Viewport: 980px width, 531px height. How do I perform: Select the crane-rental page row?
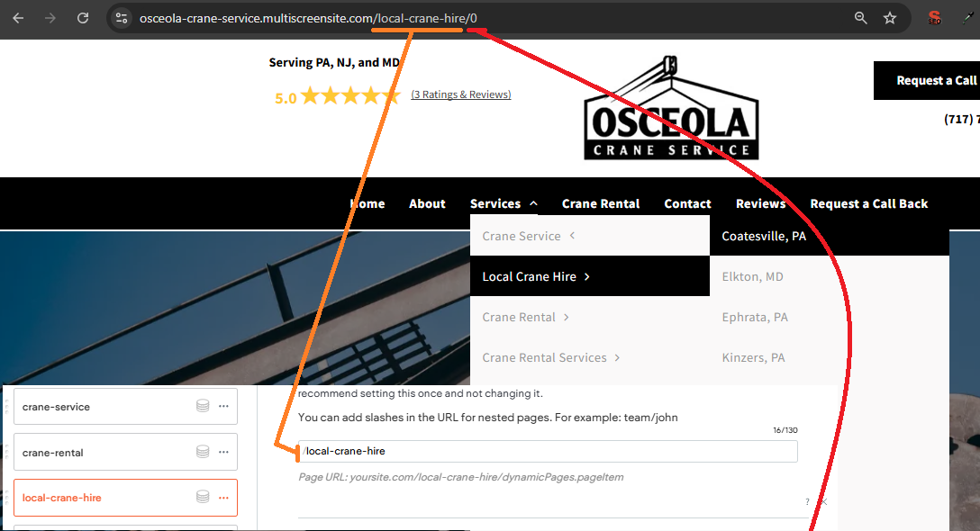(125, 452)
